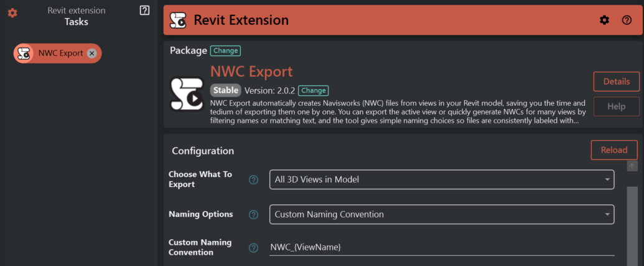
Task: Click the NWC Export chip script icon
Action: pos(24,53)
